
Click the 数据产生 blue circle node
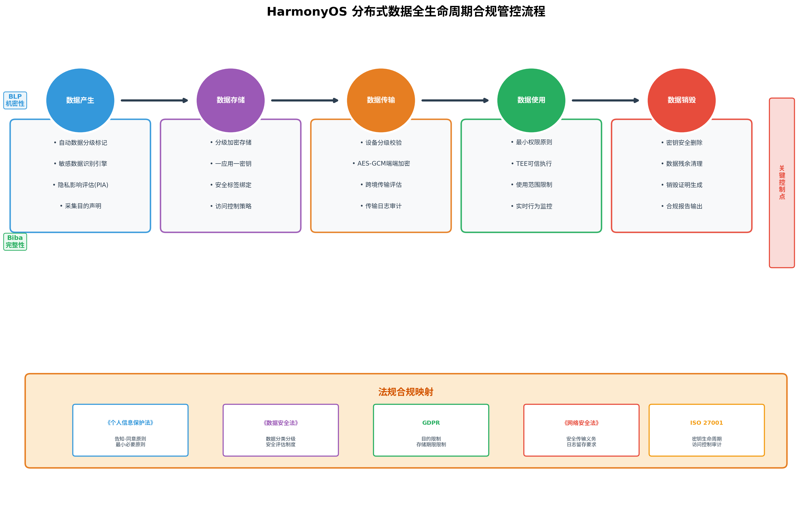80,100
